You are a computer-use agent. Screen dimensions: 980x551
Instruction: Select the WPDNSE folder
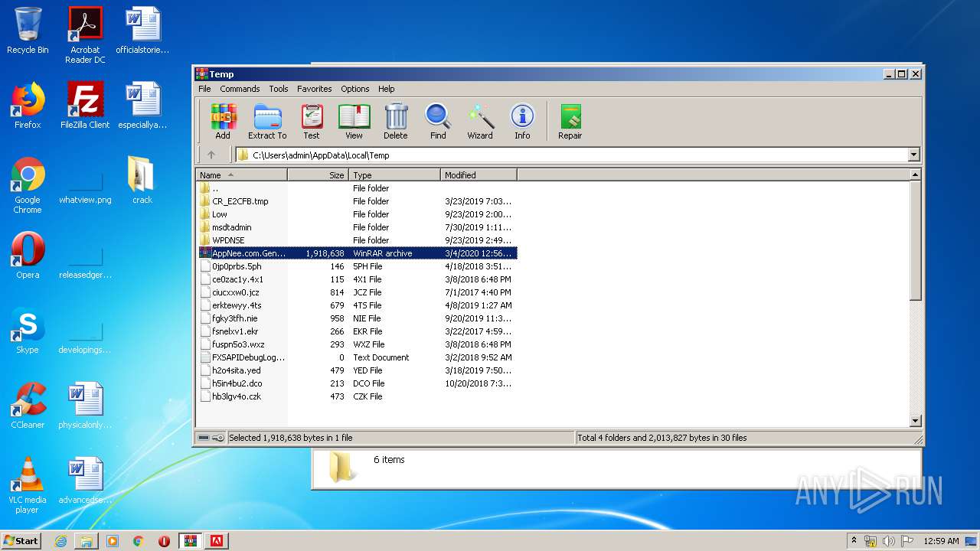(357, 240)
